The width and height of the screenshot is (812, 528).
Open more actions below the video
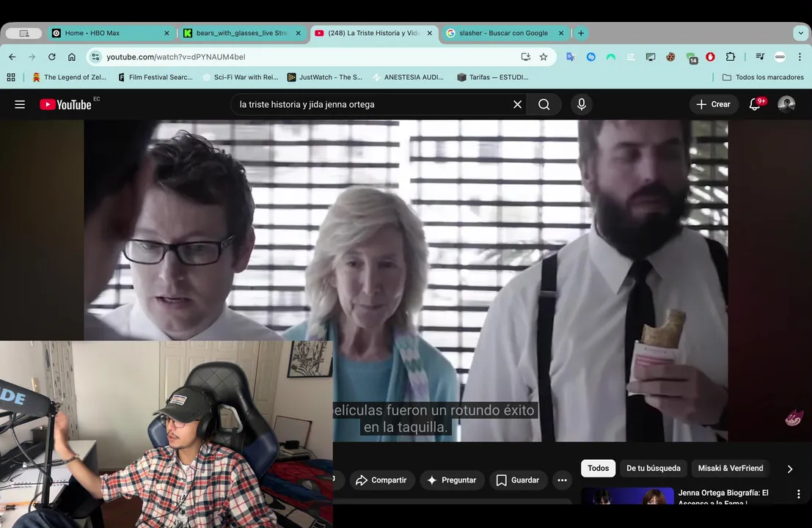click(562, 480)
